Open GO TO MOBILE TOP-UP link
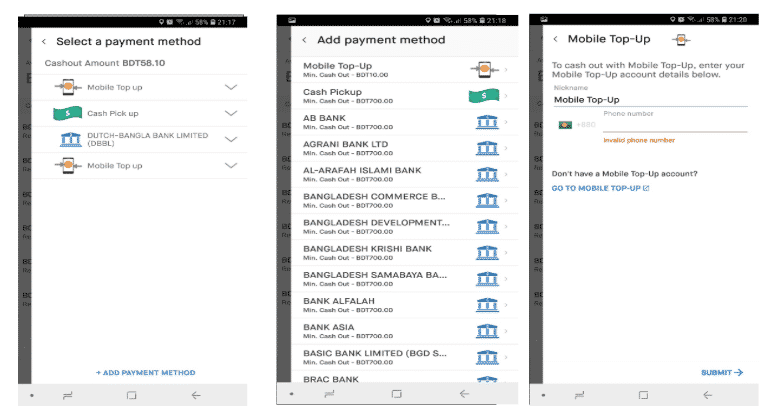 tap(600, 188)
